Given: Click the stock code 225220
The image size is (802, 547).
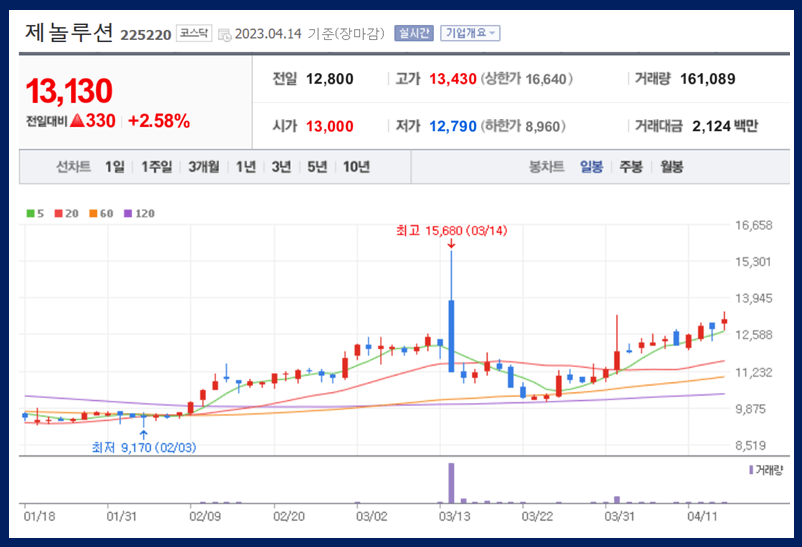Looking at the screenshot, I should tap(146, 35).
